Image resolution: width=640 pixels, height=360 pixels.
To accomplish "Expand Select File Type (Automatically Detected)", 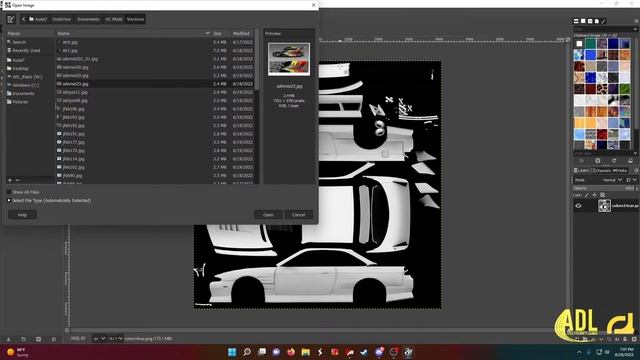I will (x=9, y=200).
